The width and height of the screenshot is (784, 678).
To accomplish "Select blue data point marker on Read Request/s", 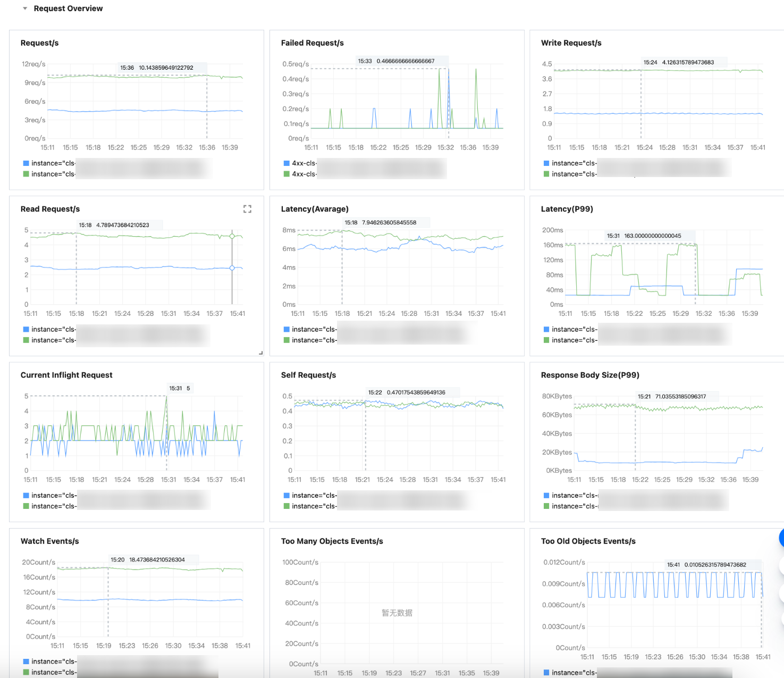I will click(232, 268).
